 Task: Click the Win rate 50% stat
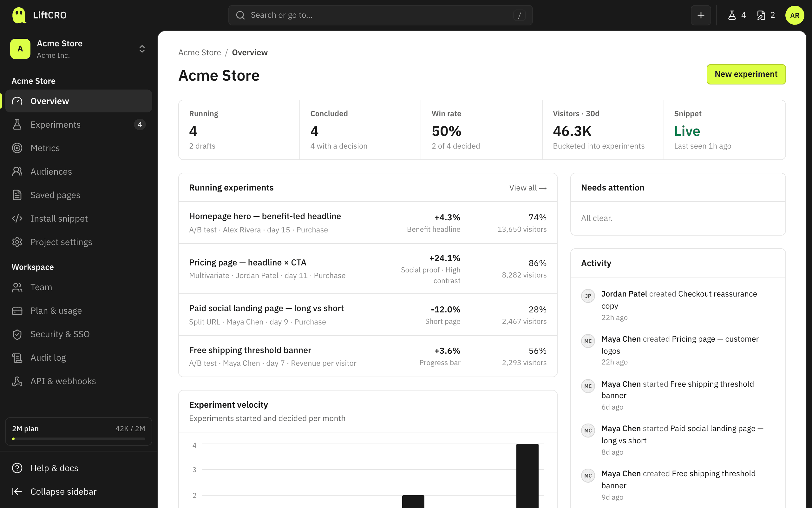click(446, 131)
